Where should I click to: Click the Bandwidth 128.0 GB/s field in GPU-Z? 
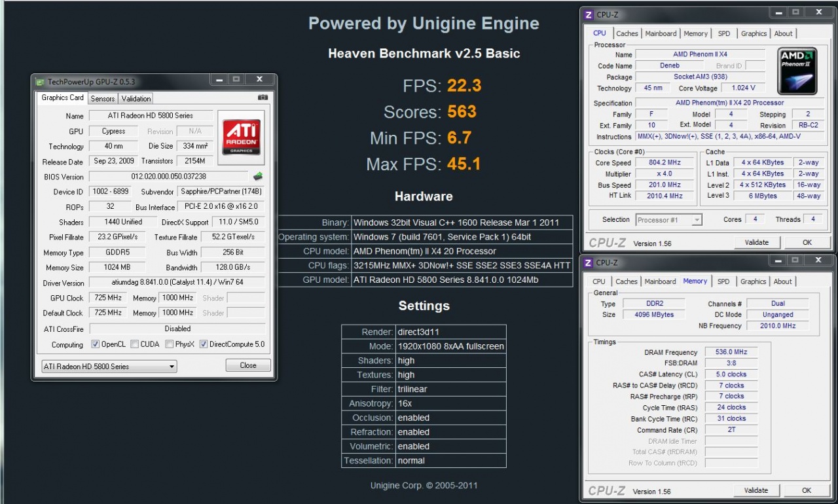click(233, 267)
